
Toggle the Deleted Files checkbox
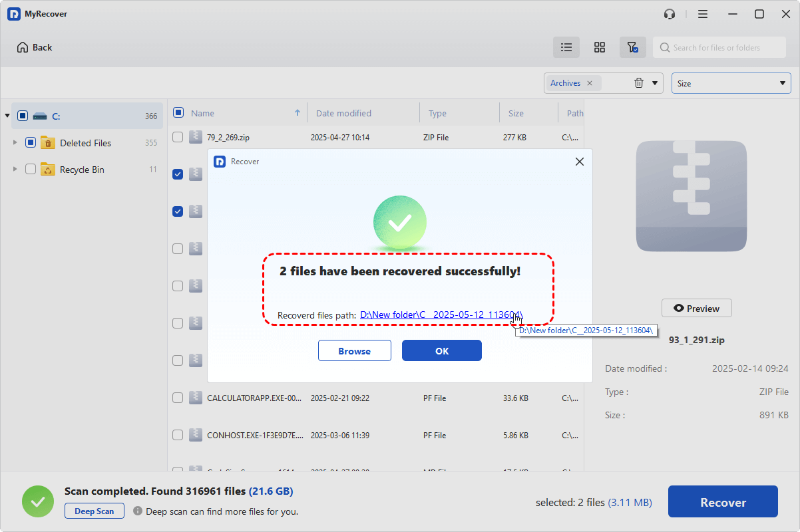(x=31, y=142)
